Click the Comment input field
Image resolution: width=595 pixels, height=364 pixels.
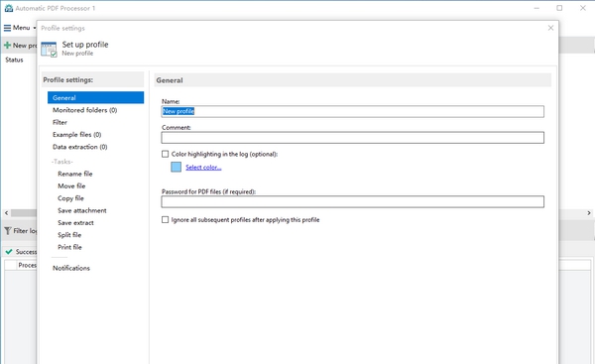pos(352,138)
